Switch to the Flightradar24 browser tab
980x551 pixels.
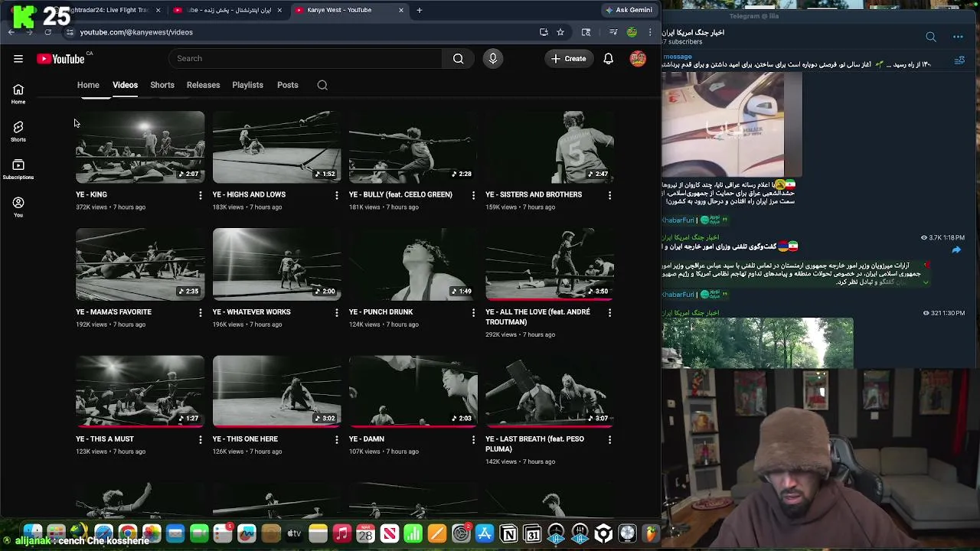107,10
